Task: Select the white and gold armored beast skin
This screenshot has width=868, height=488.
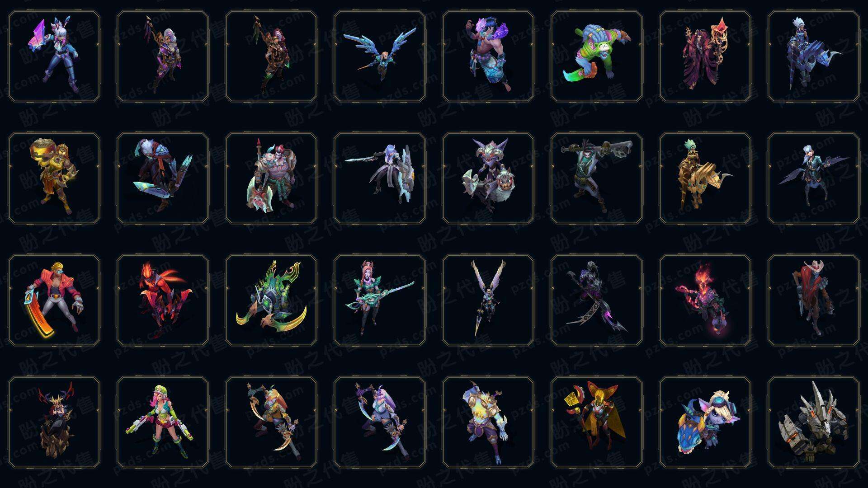Action: point(488,422)
